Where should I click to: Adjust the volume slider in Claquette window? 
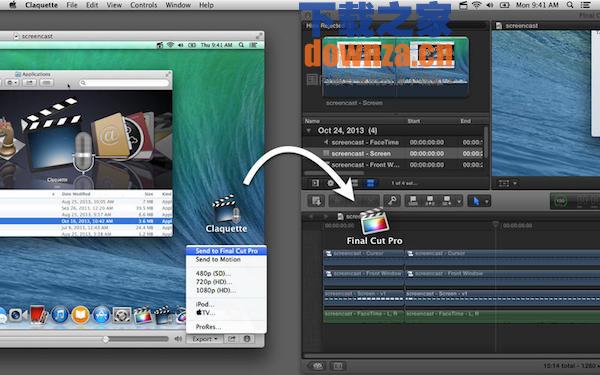[106, 339]
